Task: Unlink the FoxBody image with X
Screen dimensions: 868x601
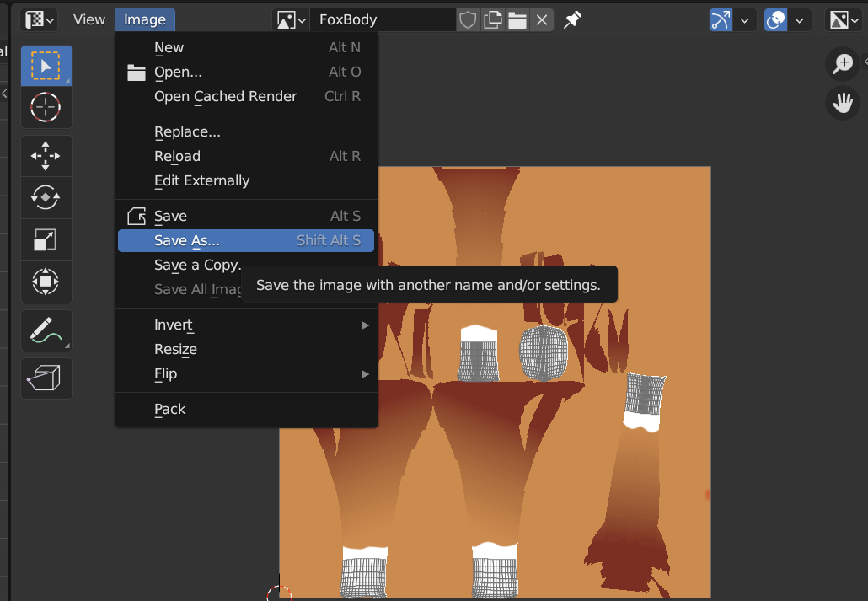Action: (x=542, y=20)
